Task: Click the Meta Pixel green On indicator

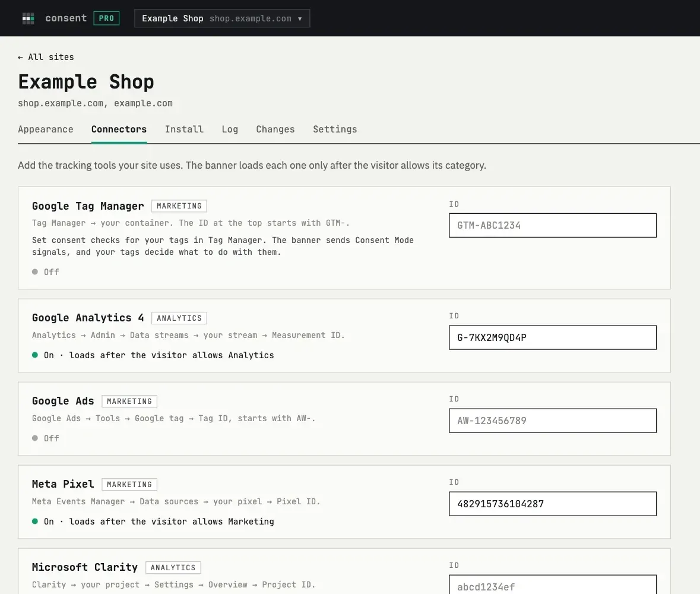Action: [x=35, y=521]
